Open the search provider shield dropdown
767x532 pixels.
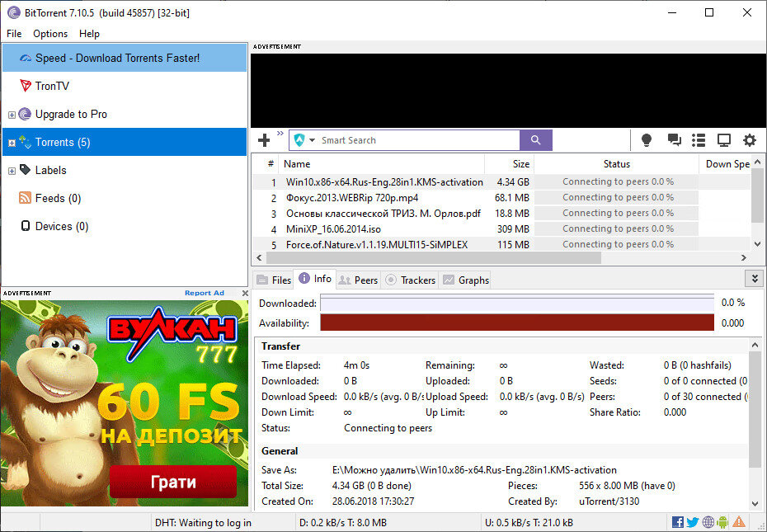[304, 140]
